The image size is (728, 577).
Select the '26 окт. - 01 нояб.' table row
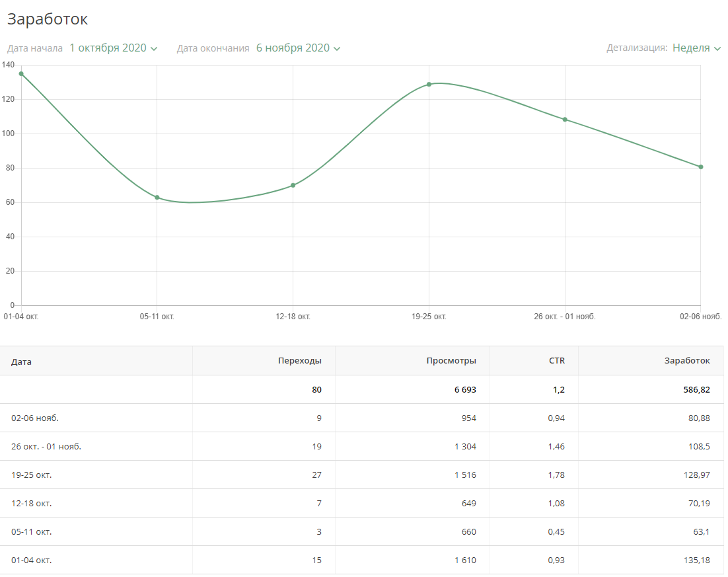(x=46, y=446)
